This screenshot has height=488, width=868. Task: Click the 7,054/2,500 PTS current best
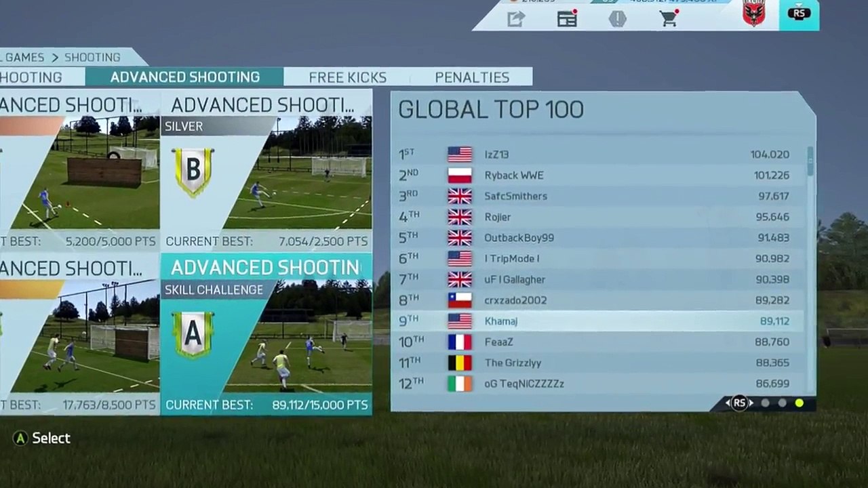point(323,241)
